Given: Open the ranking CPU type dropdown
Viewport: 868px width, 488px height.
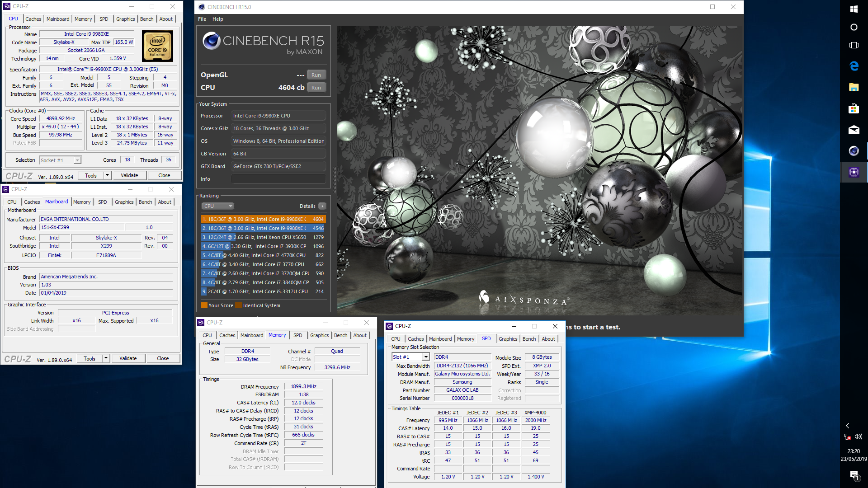Looking at the screenshot, I should 217,206.
